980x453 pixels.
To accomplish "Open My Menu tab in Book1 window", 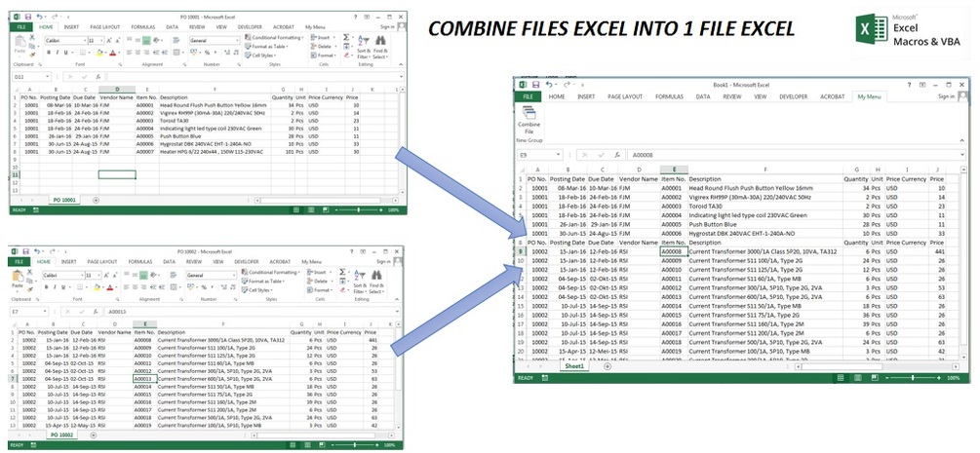I will (x=869, y=96).
